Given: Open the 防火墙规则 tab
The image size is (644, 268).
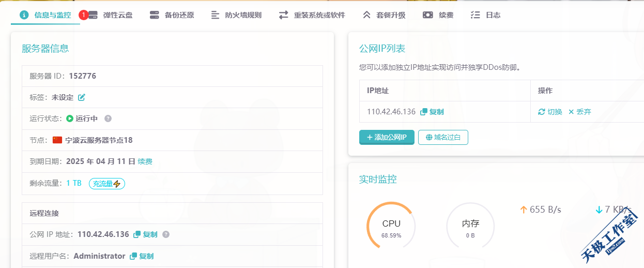Looking at the screenshot, I should (x=236, y=15).
